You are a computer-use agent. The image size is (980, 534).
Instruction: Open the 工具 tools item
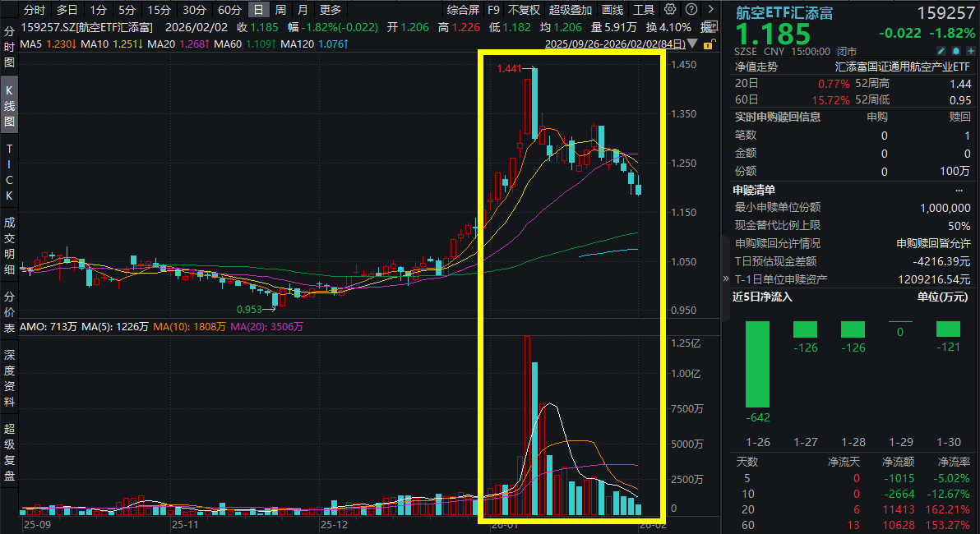pyautogui.click(x=645, y=10)
